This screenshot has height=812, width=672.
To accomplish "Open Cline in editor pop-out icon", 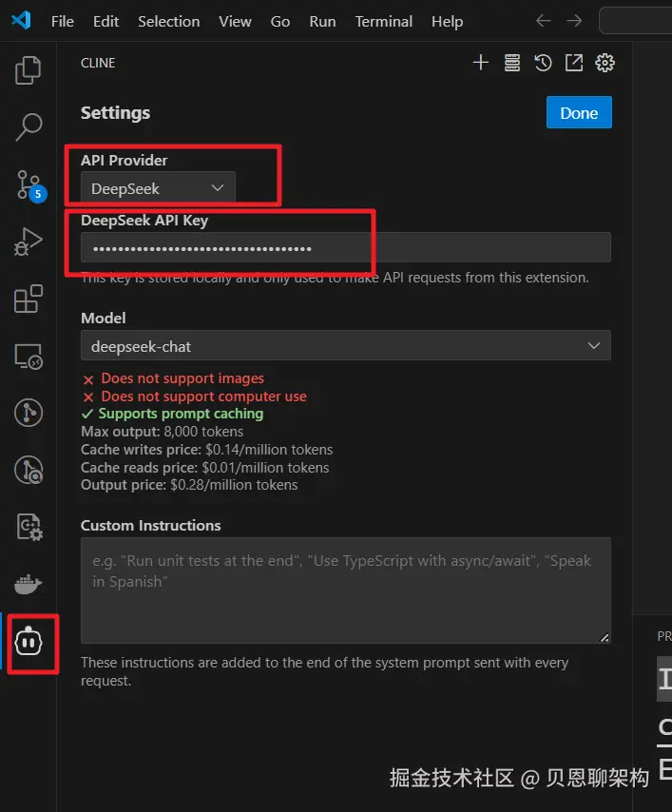I will (x=574, y=63).
